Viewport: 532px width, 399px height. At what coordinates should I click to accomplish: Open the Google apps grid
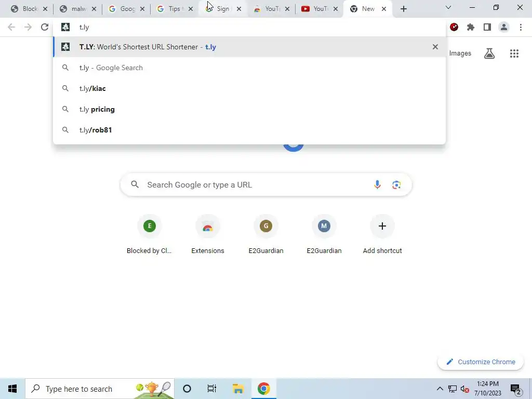(x=514, y=54)
